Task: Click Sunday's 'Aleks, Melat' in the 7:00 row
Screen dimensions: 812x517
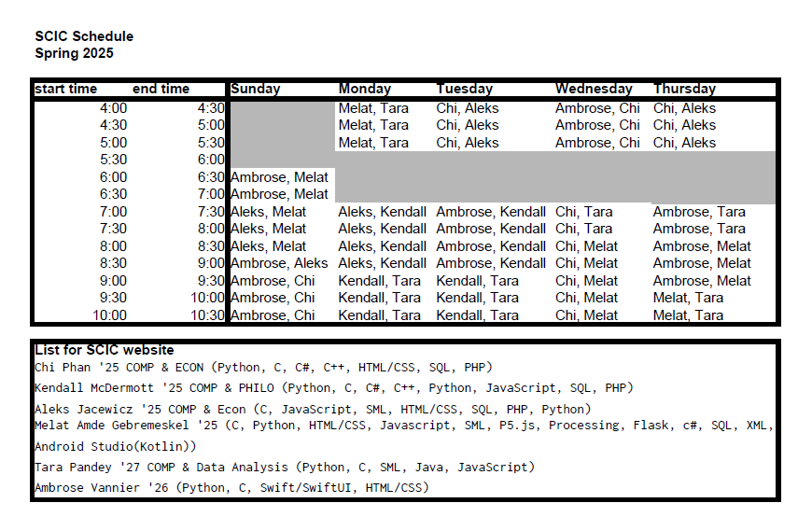Action: (268, 212)
